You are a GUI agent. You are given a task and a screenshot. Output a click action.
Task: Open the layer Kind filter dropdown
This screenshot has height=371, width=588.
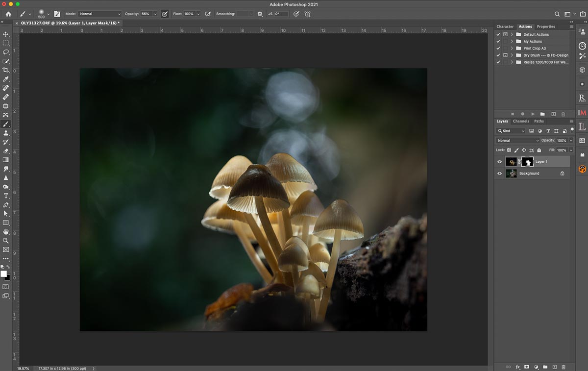[x=511, y=131]
